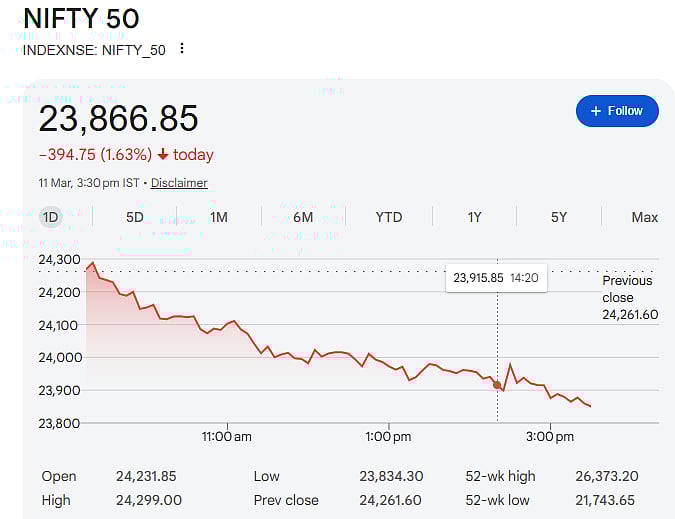Click the Open value 24,231.85
The image size is (675, 519).
coord(148,476)
